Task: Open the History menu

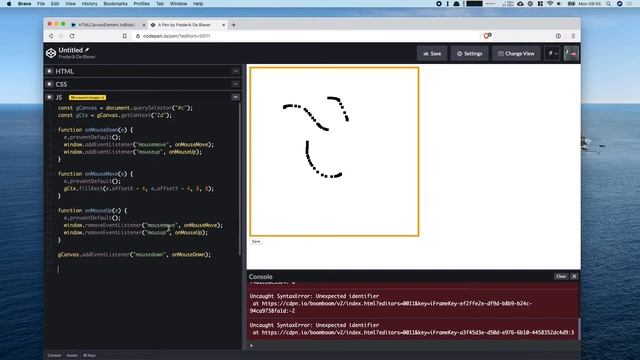Action: click(89, 4)
